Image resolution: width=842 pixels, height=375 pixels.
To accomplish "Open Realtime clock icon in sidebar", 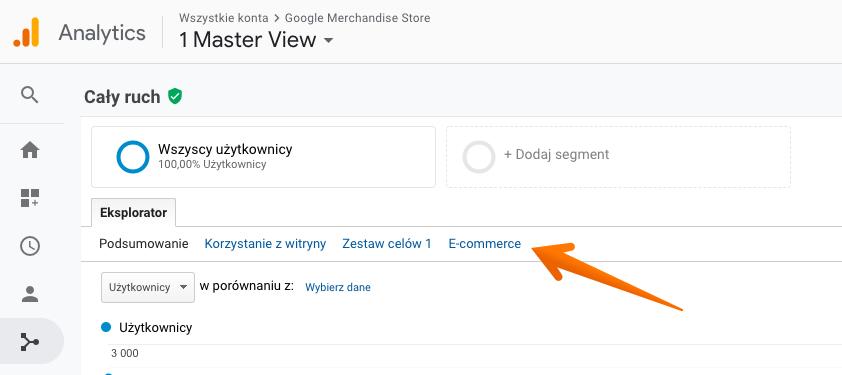I will point(30,246).
